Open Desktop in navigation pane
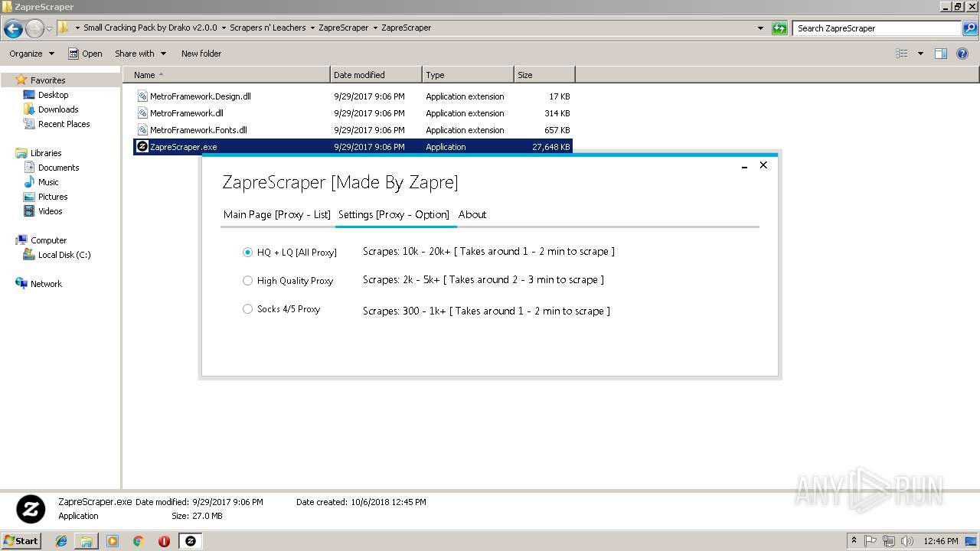The image size is (980, 551). tap(53, 95)
